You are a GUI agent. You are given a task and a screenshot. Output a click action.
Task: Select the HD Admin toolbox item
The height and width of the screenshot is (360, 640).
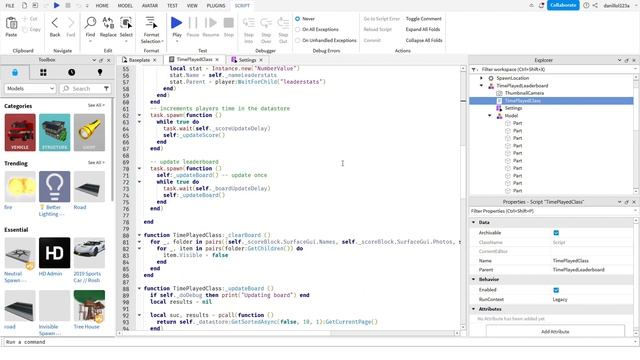[54, 253]
